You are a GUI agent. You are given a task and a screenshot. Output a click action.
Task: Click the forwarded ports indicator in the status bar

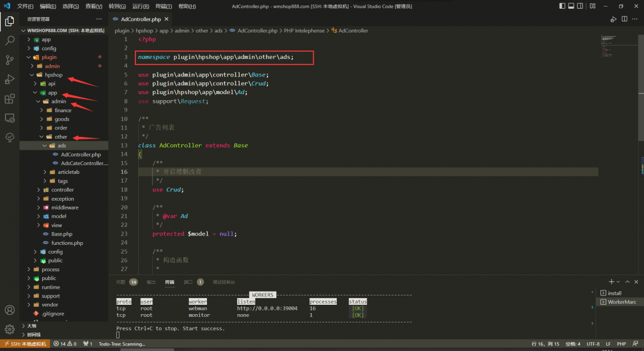coord(88,344)
